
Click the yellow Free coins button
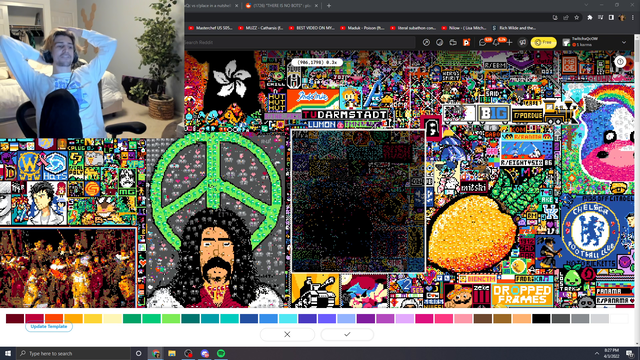pos(543,42)
